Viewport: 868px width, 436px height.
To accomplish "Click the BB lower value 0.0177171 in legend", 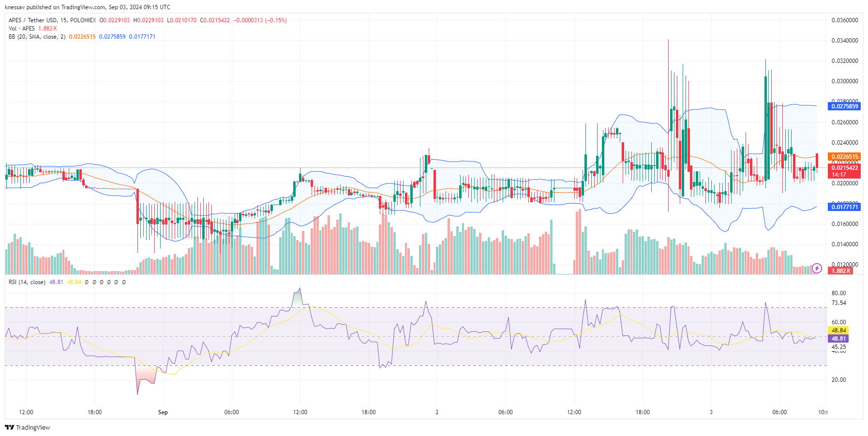I will pos(142,37).
